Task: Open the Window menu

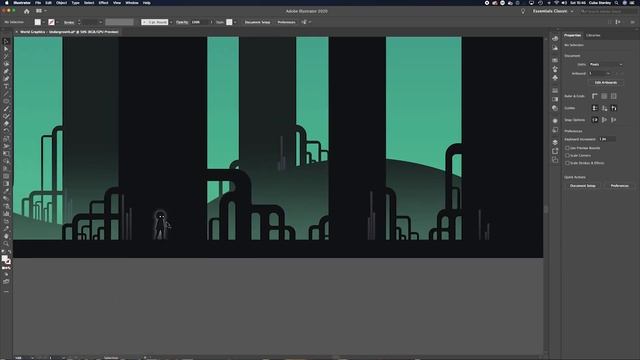Action: [x=131, y=3]
